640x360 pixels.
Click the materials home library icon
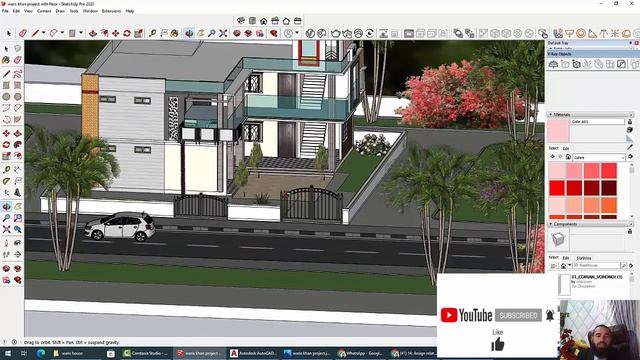pos(568,157)
